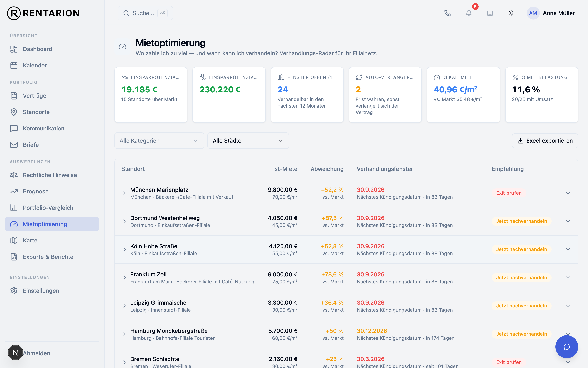Image resolution: width=588 pixels, height=368 pixels.
Task: Click Ist-Miete column header
Action: coord(285,169)
